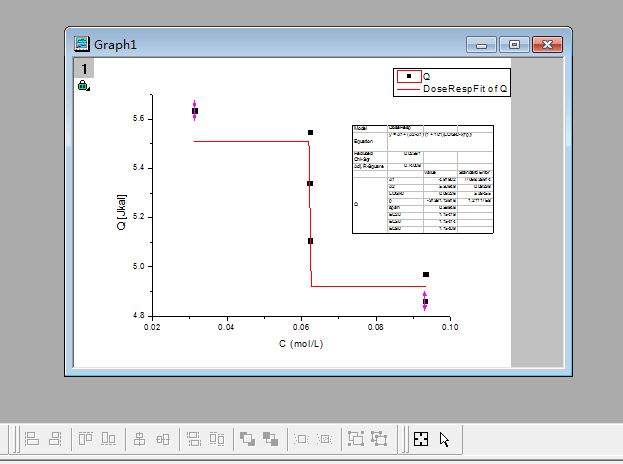Viewport: 623px width, 464px height.
Task: Click the Send to Back icon
Action: [271, 439]
